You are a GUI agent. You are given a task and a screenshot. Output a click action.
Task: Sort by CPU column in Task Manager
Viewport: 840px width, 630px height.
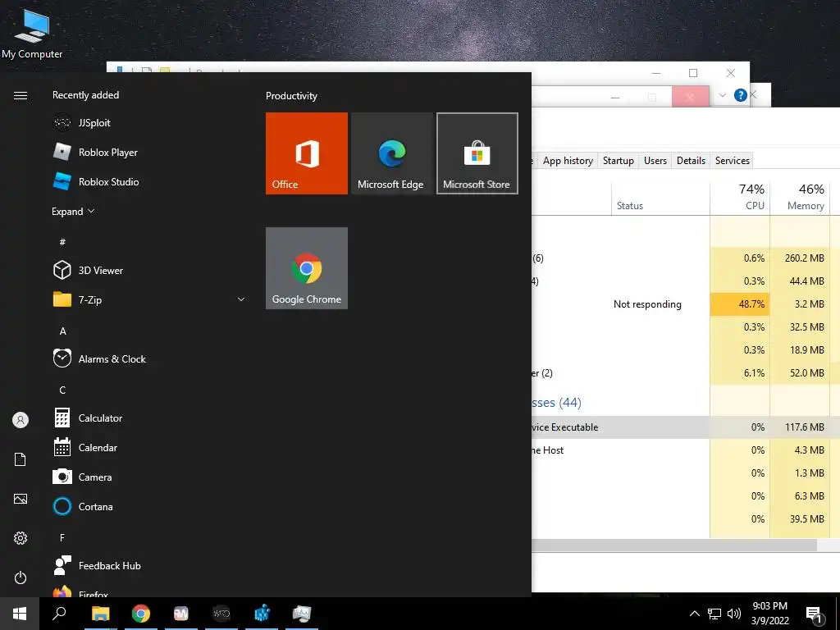tap(740, 198)
